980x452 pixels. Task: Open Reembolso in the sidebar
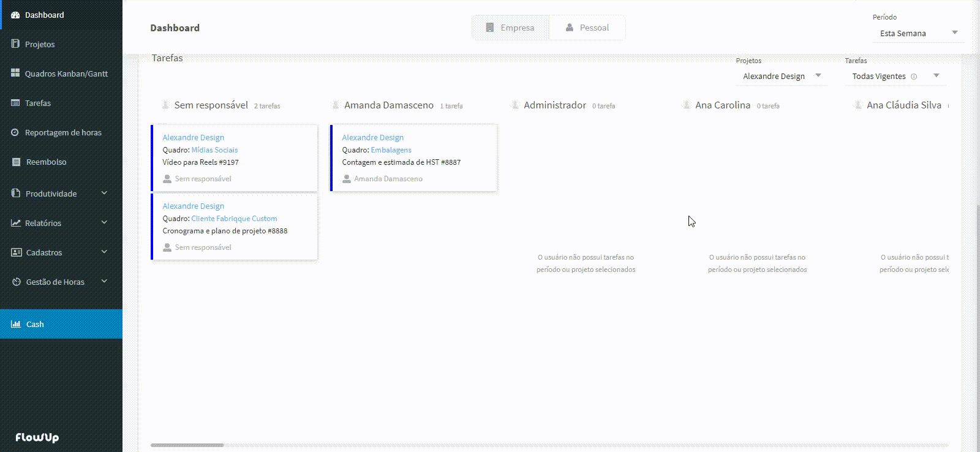(x=61, y=162)
